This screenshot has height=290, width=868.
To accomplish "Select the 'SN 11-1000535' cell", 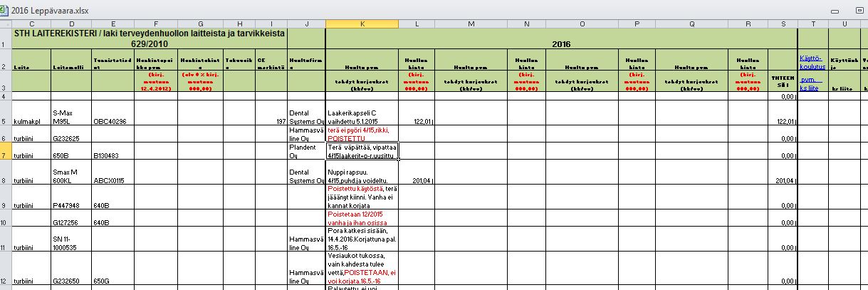I will click(x=71, y=239).
